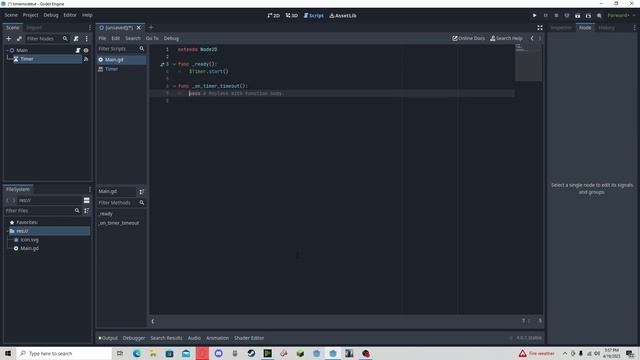The image size is (640, 360).
Task: Click the movie maker mode icon
Action: tap(599, 16)
